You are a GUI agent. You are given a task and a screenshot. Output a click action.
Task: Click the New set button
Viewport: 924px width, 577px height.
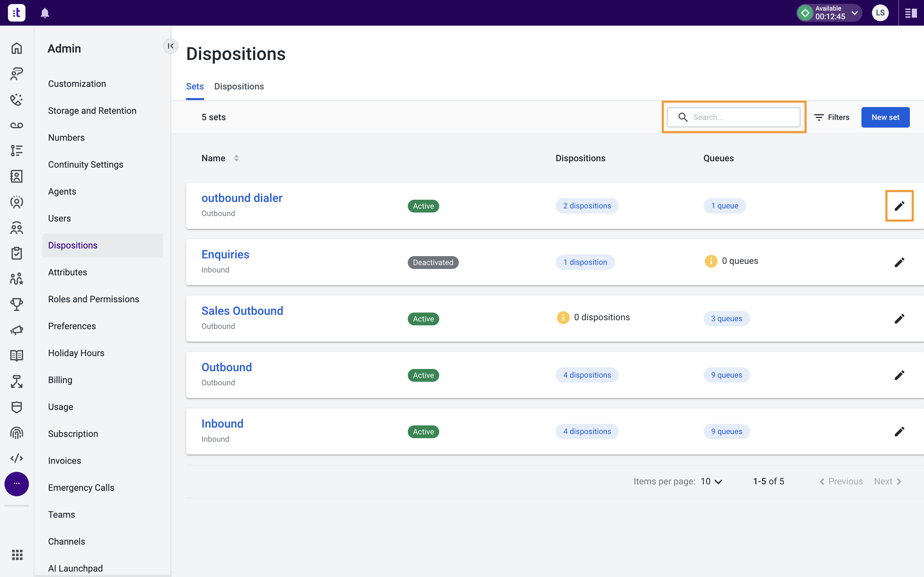click(x=885, y=117)
